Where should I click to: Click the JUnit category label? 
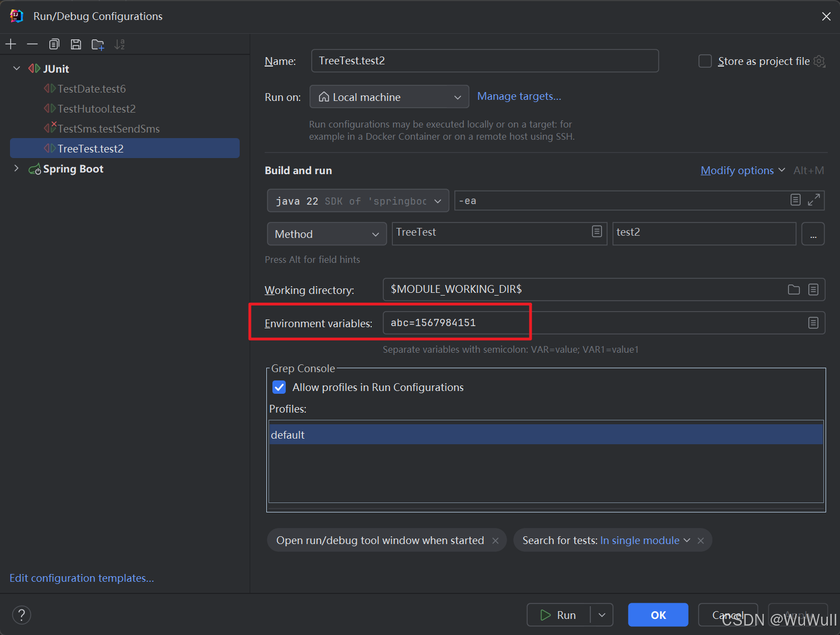pos(56,69)
